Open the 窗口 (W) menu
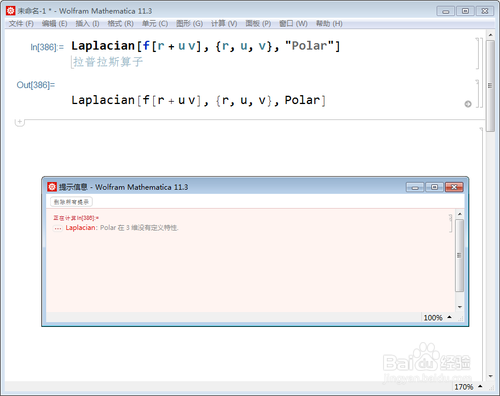Screen dimensions: 500x396 point(293,24)
